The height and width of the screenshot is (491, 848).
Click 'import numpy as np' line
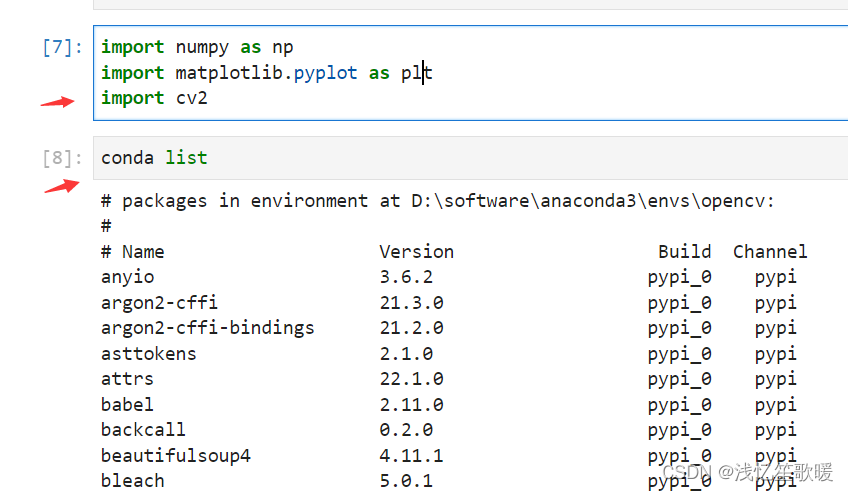[197, 48]
